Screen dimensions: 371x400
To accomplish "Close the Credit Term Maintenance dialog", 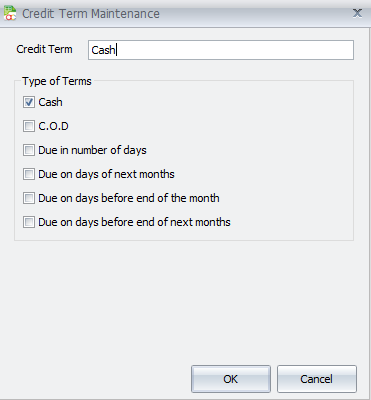I will [357, 13].
